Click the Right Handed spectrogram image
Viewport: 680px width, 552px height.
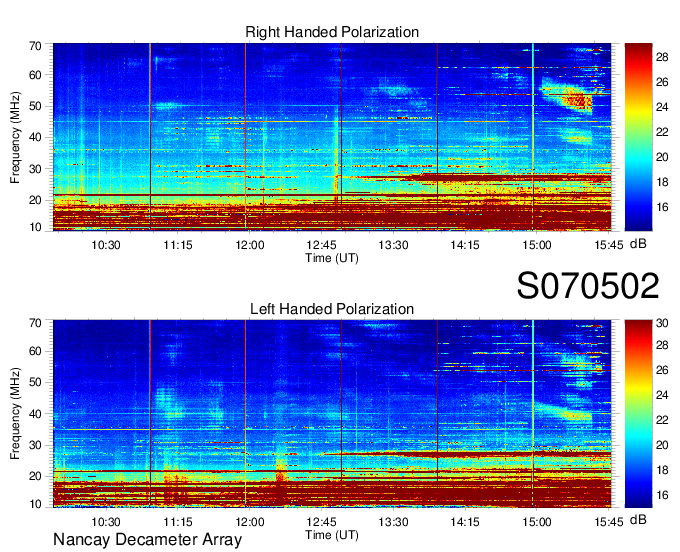(x=332, y=137)
